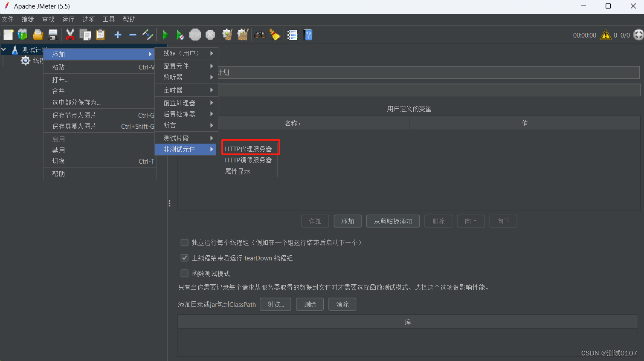This screenshot has height=361, width=644.
Task: Click the test plan flask icon
Action: pos(15,50)
